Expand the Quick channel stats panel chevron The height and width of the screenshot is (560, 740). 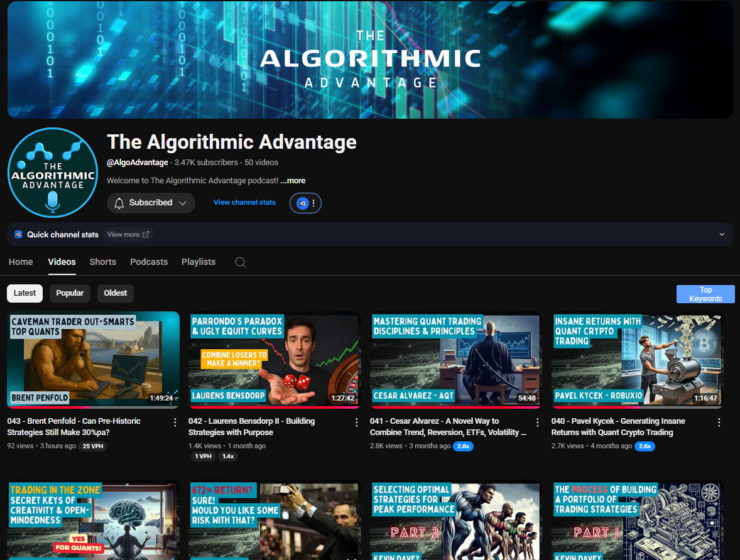tap(722, 234)
